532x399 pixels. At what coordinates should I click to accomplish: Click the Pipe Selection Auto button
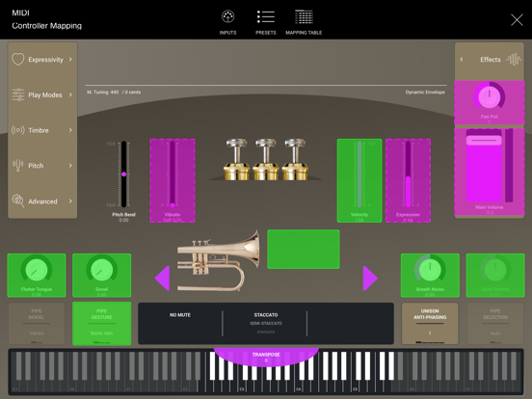click(495, 323)
